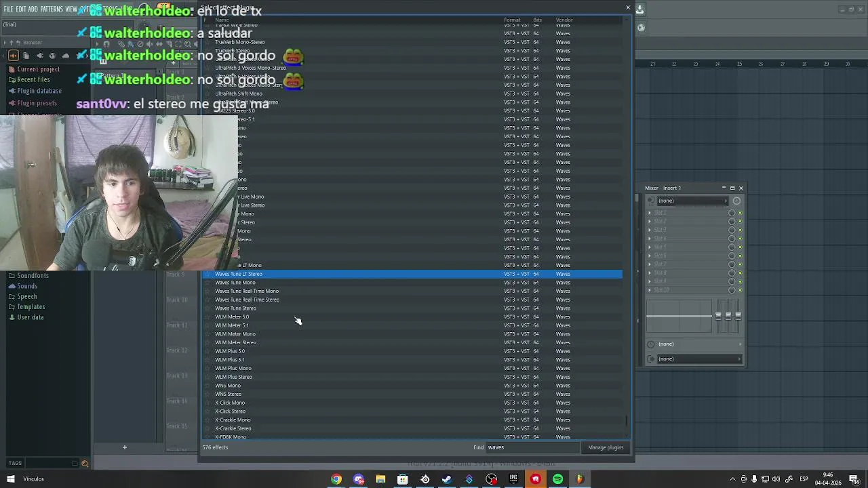Open Discord from the taskbar
This screenshot has height=488, width=868.
coord(359,479)
